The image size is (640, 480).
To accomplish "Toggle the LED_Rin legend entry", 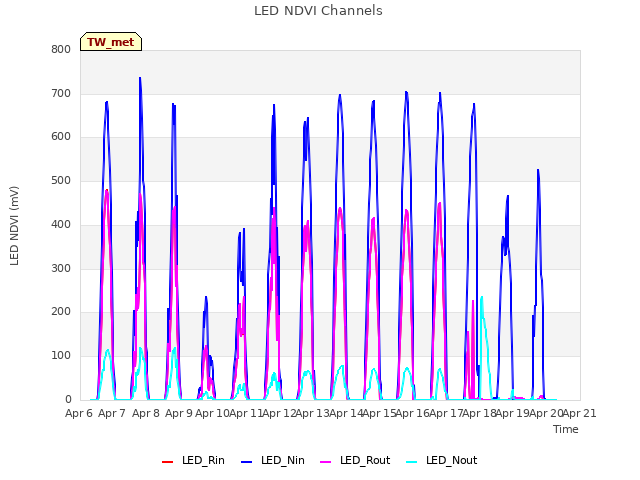I will click(x=193, y=460).
